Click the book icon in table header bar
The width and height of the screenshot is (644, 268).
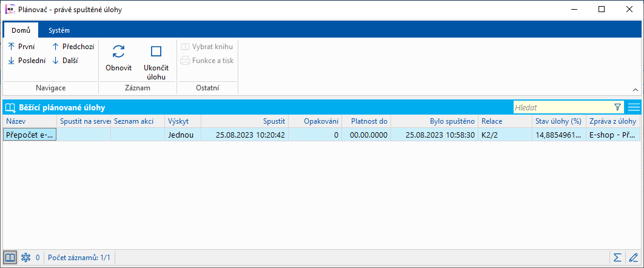tap(10, 108)
